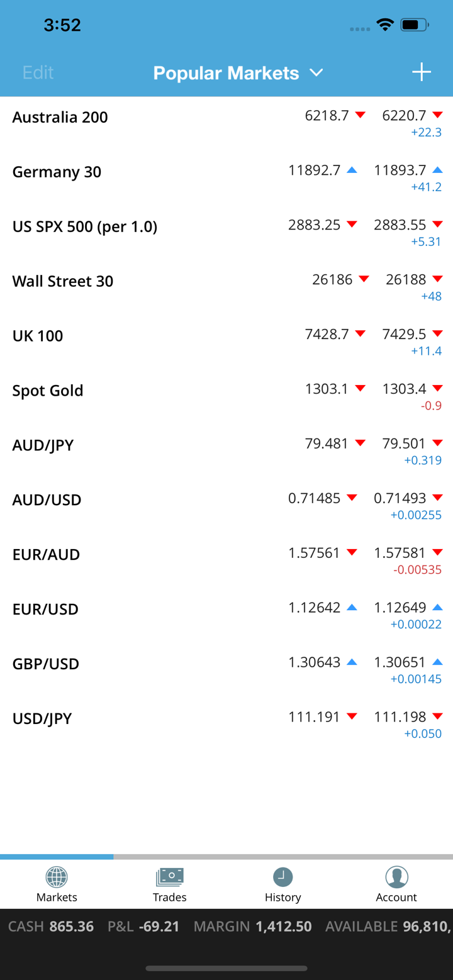The height and width of the screenshot is (980, 453).
Task: Tap the plus icon to add market
Action: (x=421, y=72)
